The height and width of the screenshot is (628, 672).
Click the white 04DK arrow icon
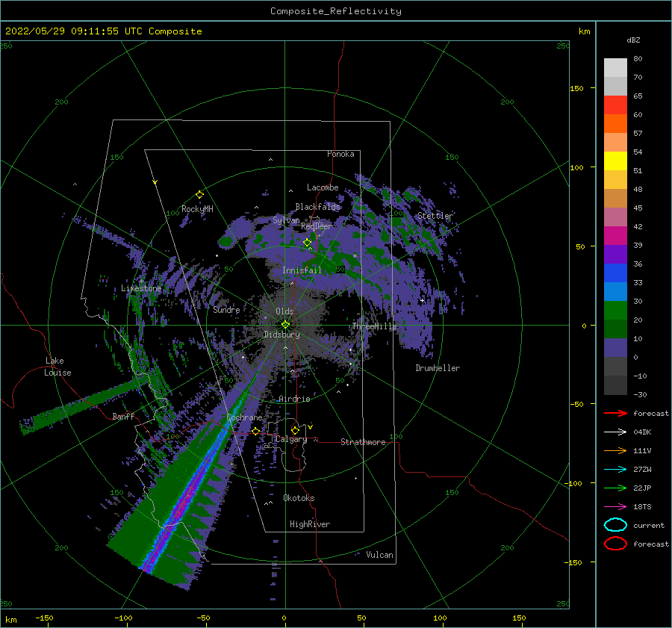tap(615, 432)
